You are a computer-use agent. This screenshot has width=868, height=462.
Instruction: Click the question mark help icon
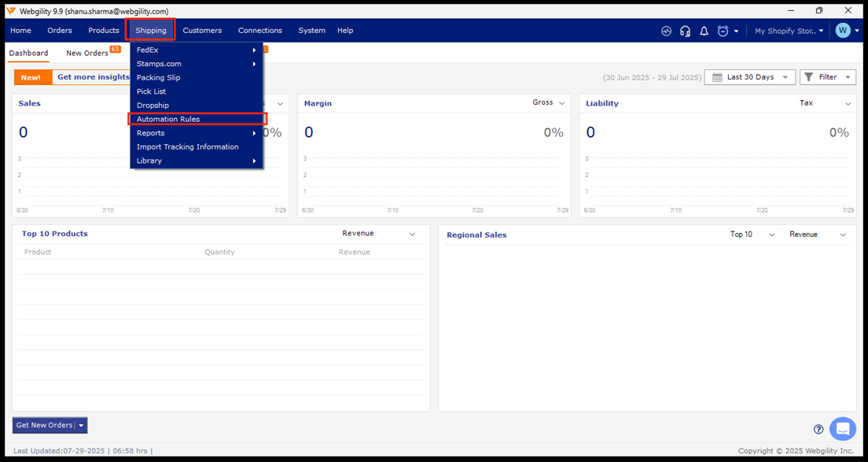click(x=818, y=429)
